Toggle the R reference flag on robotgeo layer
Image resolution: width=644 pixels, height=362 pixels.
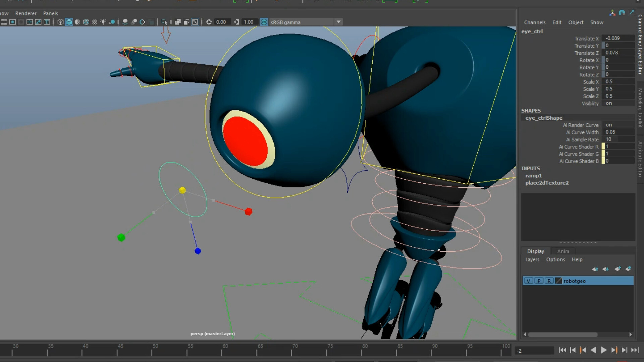[549, 281]
